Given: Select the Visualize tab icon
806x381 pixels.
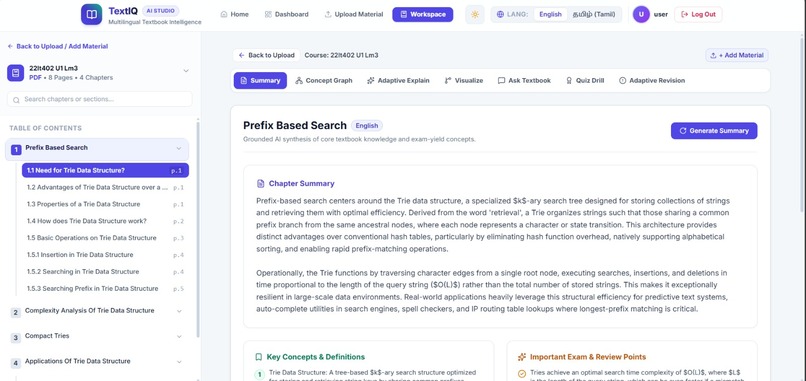Looking at the screenshot, I should pyautogui.click(x=448, y=81).
